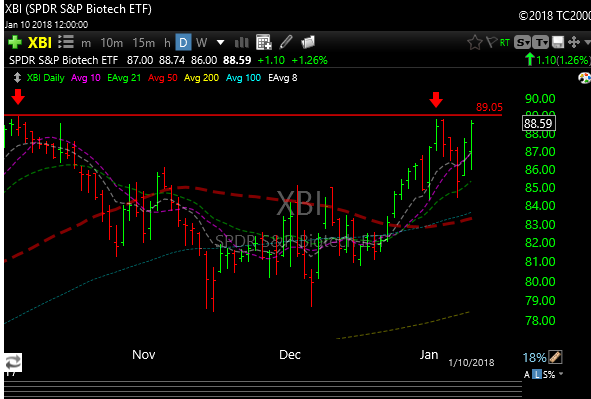Open the S dropdown button
Image resolution: width=591 pixels, height=399 pixels.
[523, 42]
